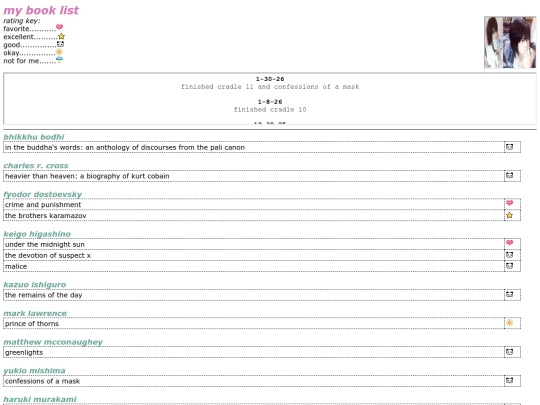This screenshot has width=540, height=405.
Task: Select author heading keigo higashino
Action: coord(37,234)
